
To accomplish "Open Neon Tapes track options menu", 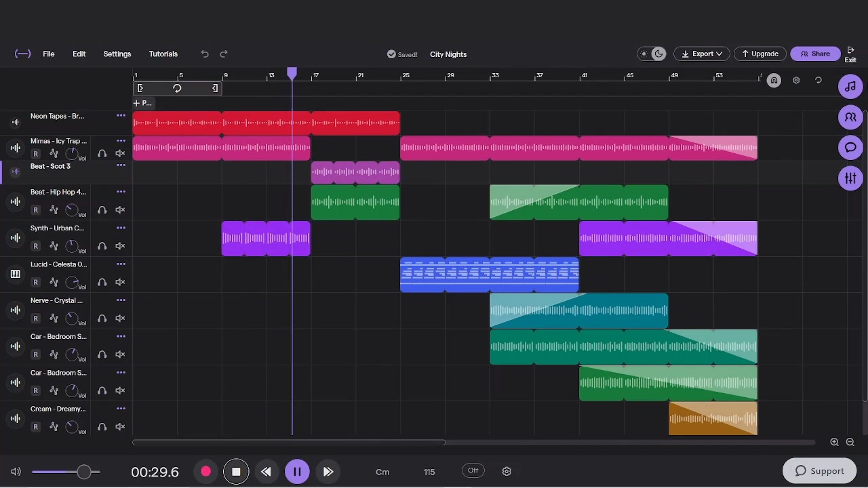I will click(121, 116).
